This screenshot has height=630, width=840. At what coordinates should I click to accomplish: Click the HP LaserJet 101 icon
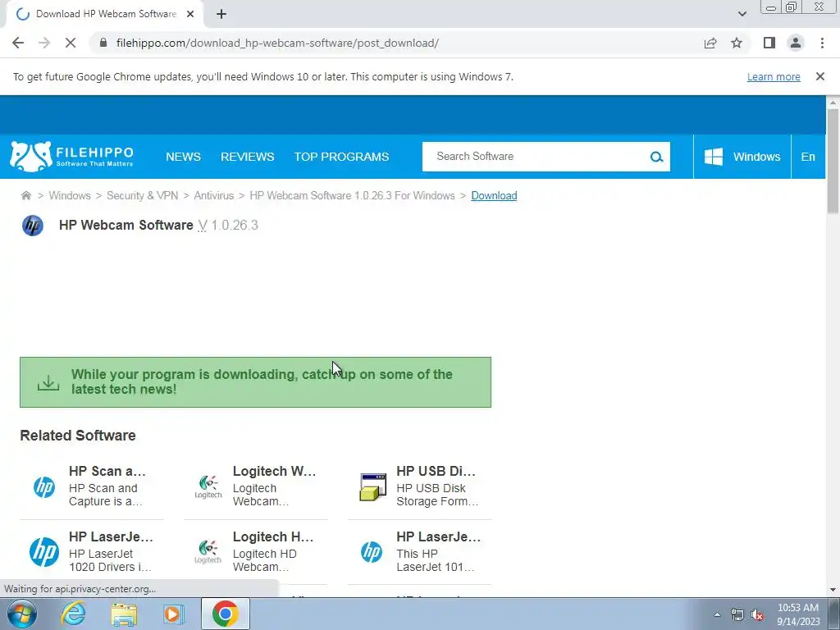point(372,552)
